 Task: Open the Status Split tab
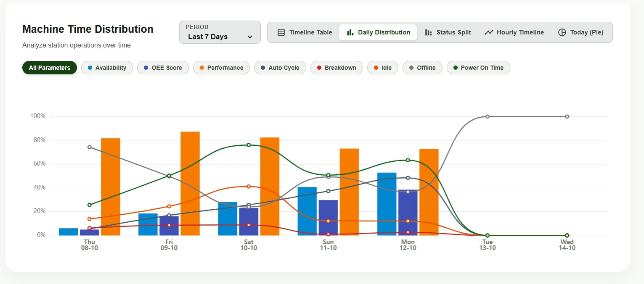click(448, 32)
